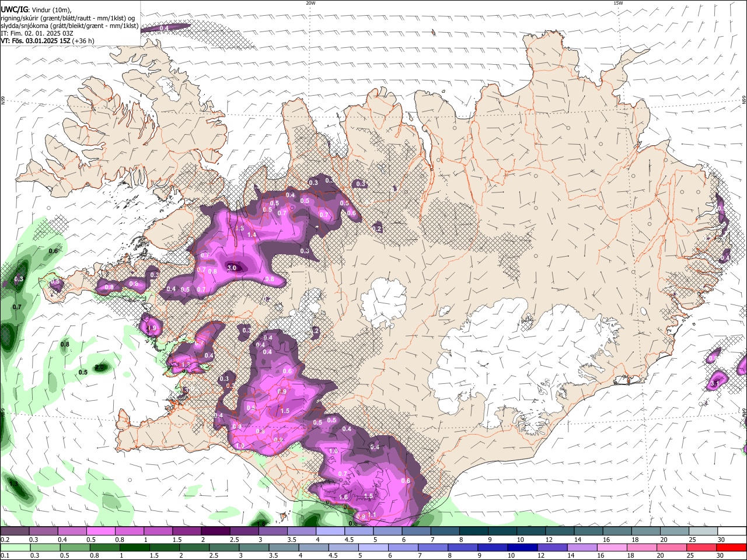The height and width of the screenshot is (560, 747).
Task: Click the "20W" longitude label at top
Action: 310,3
